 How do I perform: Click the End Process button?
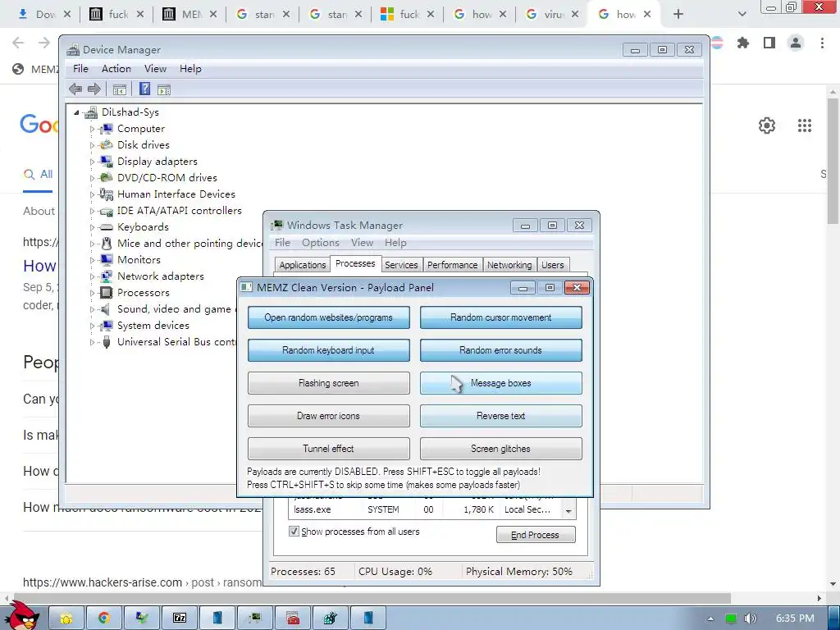536,535
